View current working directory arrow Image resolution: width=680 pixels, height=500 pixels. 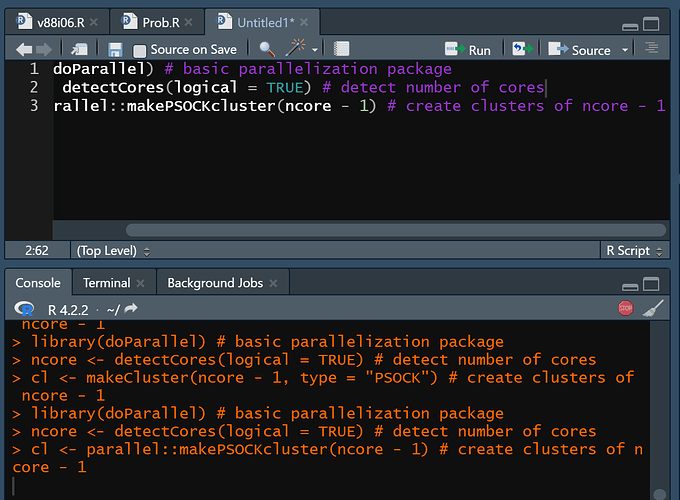pyautogui.click(x=131, y=308)
